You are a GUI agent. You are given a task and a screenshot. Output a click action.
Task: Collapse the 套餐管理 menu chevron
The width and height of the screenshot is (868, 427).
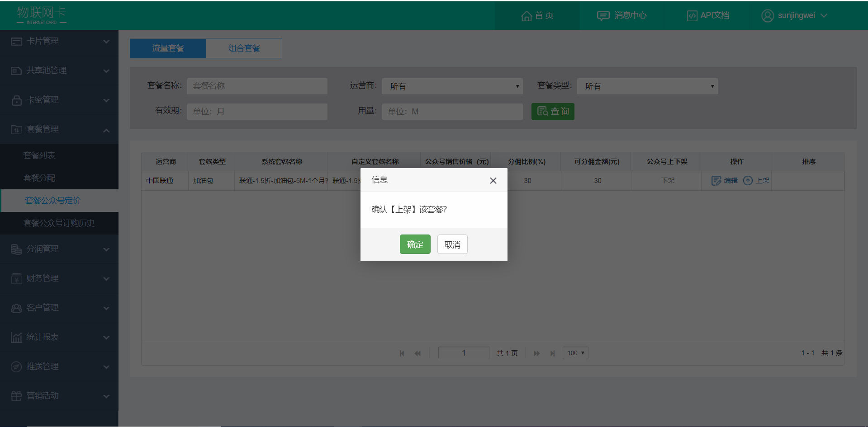[106, 131]
